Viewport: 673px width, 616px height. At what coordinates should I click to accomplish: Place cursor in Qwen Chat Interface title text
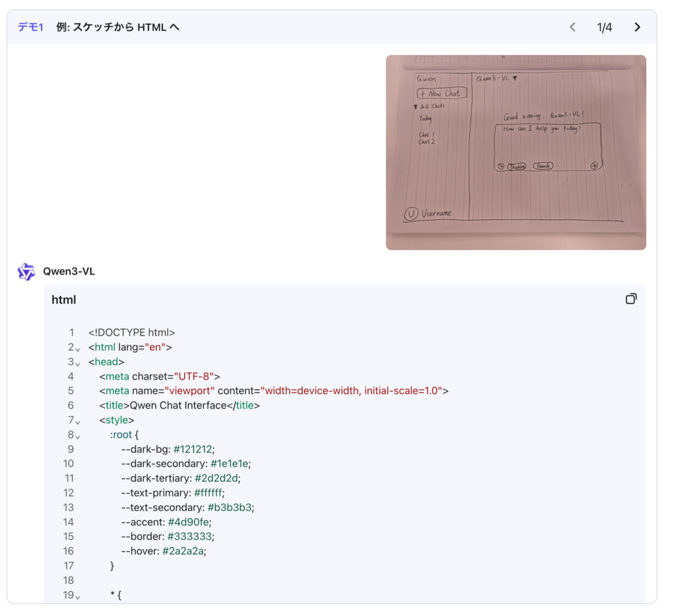click(x=178, y=405)
